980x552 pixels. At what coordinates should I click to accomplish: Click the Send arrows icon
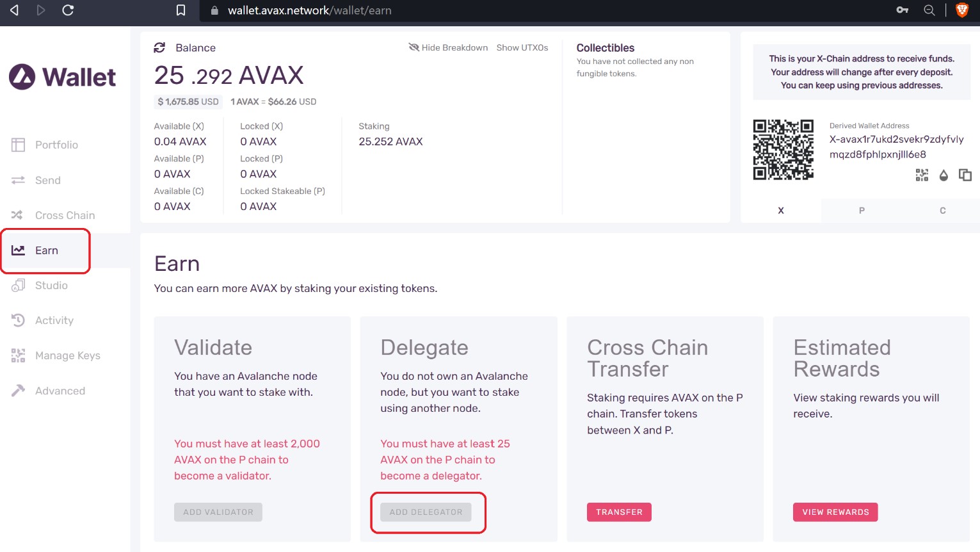(x=18, y=180)
